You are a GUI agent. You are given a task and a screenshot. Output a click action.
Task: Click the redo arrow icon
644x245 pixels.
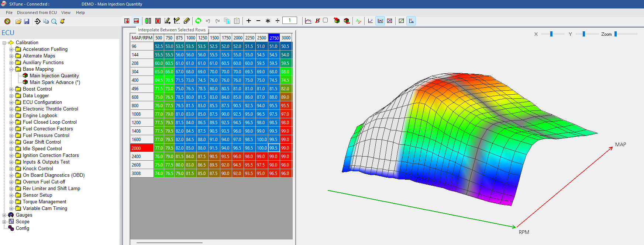click(x=217, y=21)
